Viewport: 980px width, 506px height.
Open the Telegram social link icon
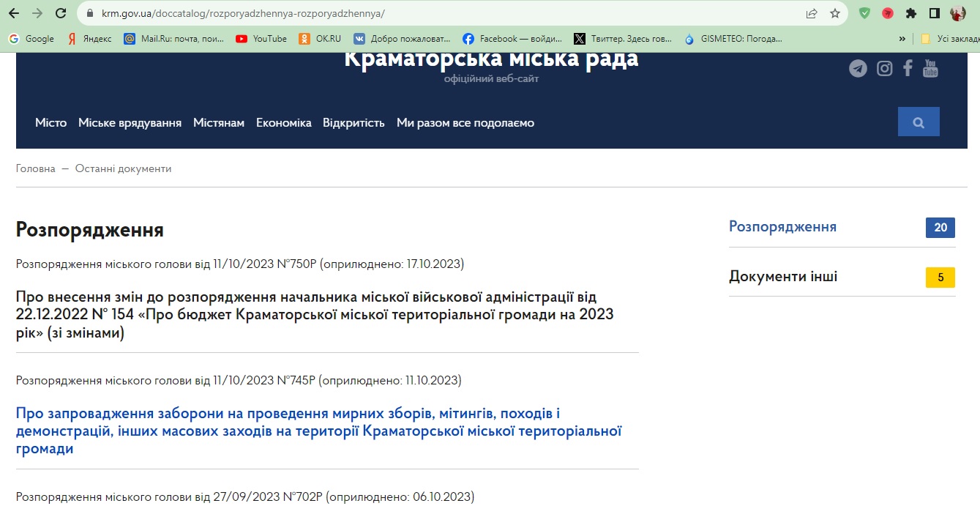click(x=858, y=69)
